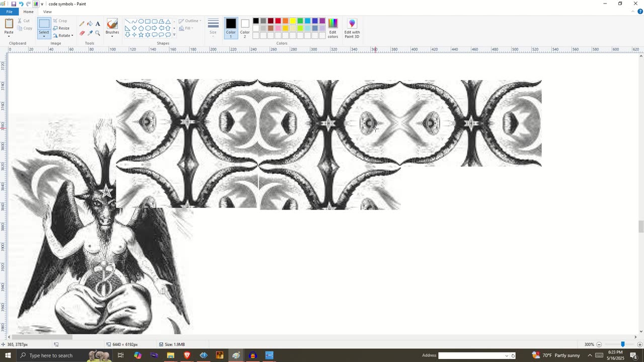
Task: Open the clock showing 6:23 PM
Action: tap(615, 355)
